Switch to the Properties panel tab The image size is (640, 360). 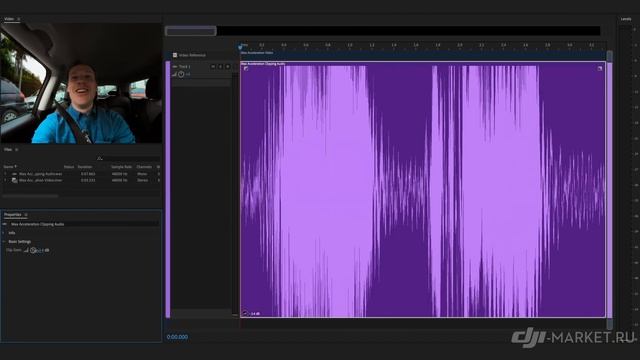pyautogui.click(x=13, y=214)
